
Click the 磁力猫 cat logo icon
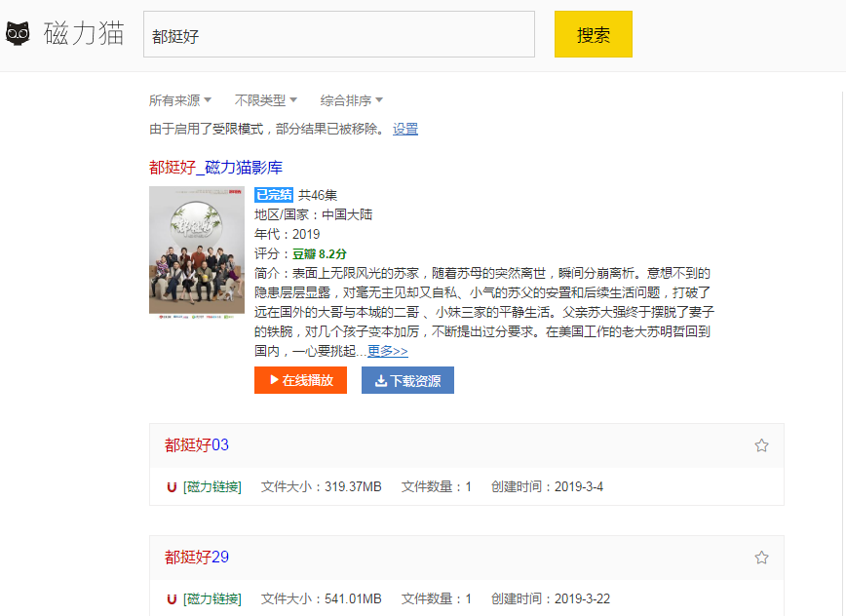pos(18,33)
